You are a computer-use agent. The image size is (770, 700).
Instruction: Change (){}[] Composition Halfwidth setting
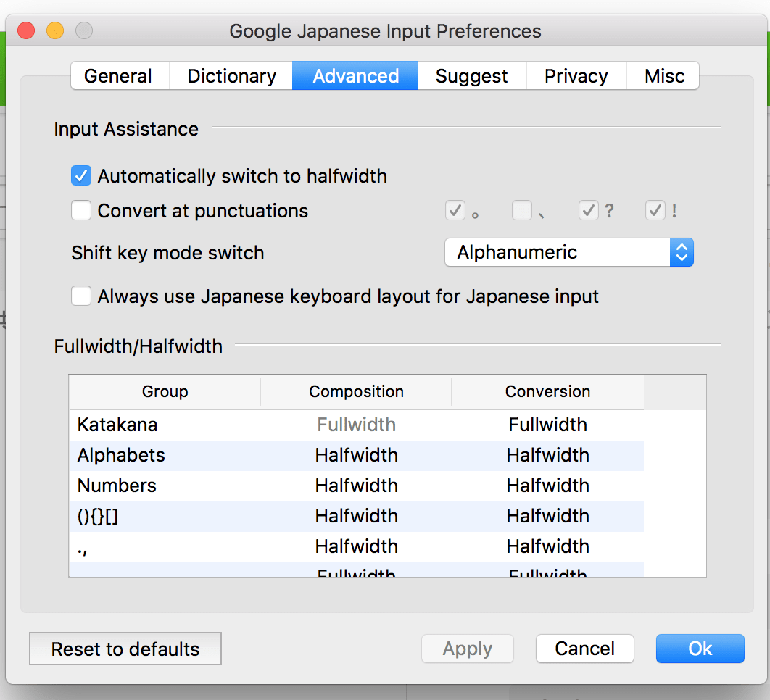pos(356,516)
